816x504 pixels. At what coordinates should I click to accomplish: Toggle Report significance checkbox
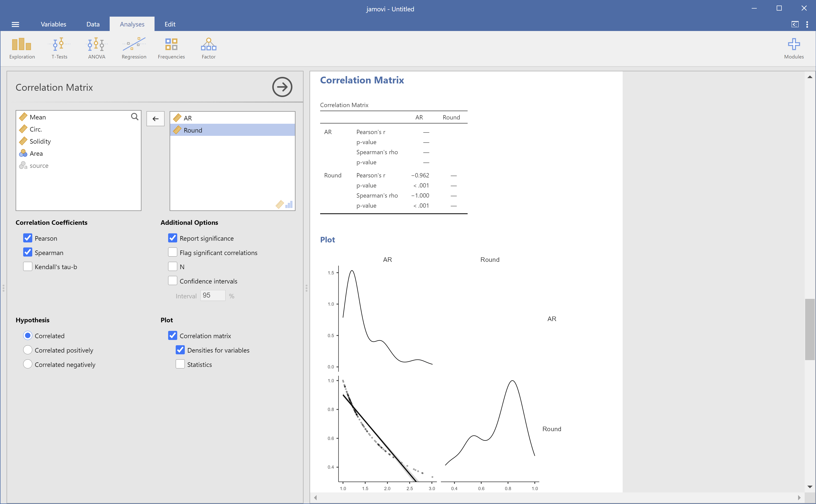[173, 238]
